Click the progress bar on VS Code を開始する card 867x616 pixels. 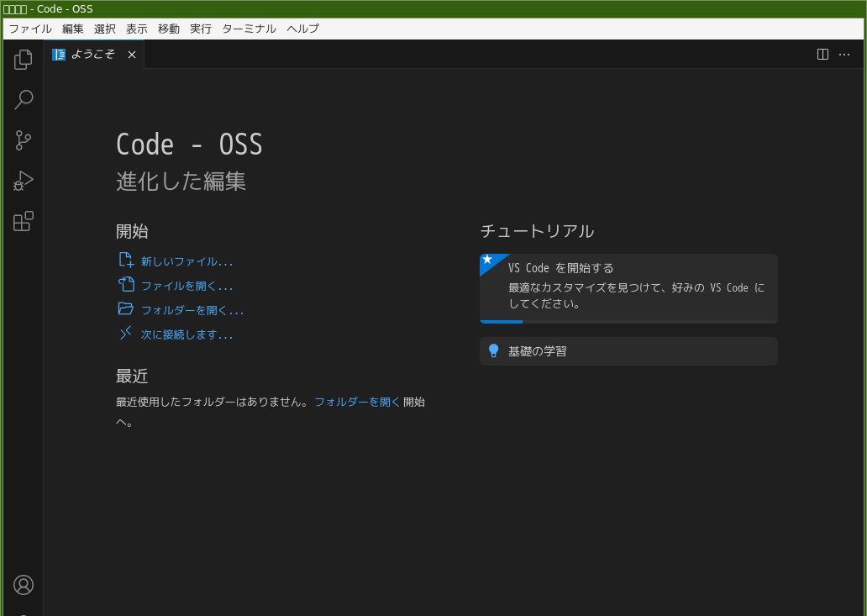pos(628,321)
